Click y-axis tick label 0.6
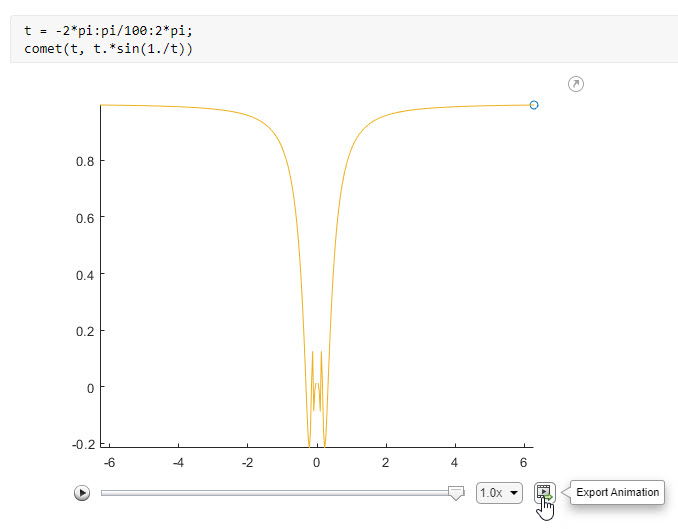The height and width of the screenshot is (529, 678). [85, 218]
